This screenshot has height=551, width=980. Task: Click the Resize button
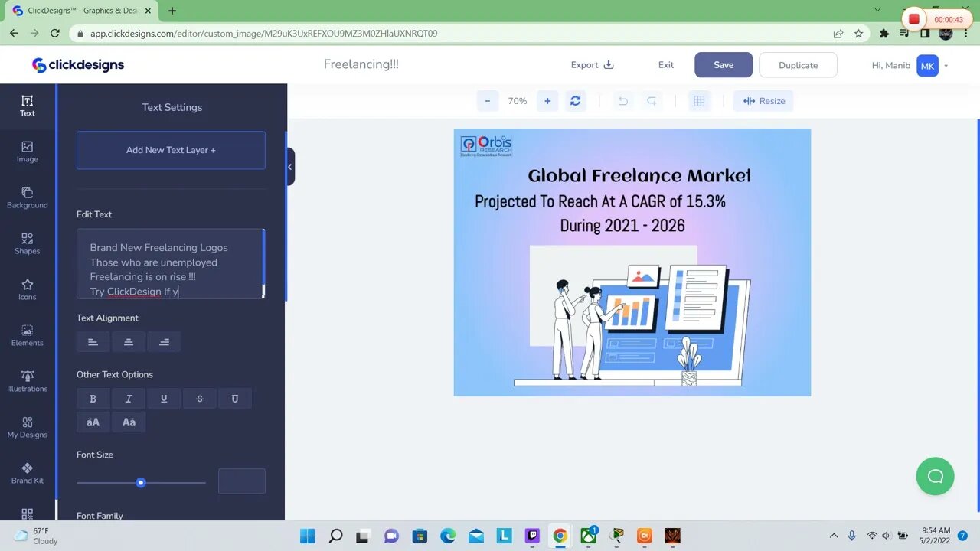tap(763, 101)
